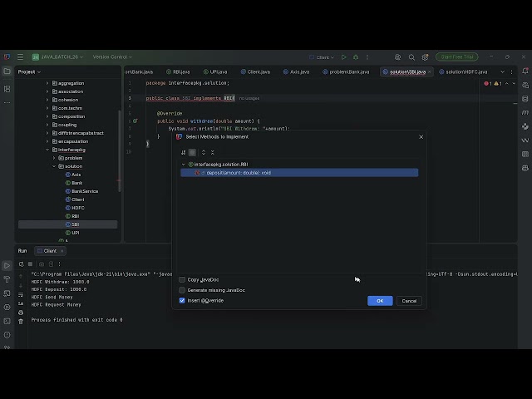Open the Project view dropdown
532x399 pixels.
(x=29, y=72)
